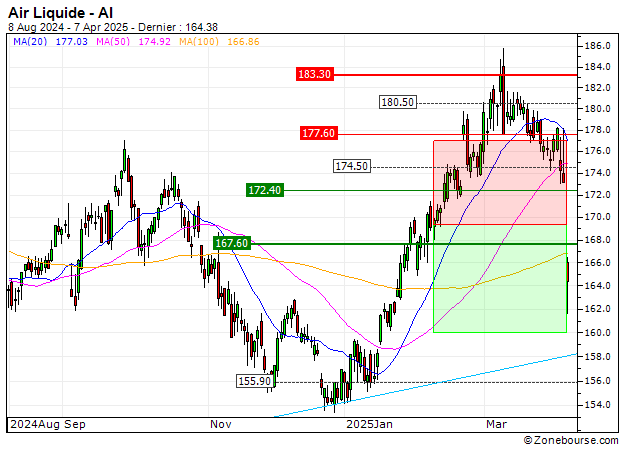Click the red 177.60 resistance label
The image size is (625, 450).
(x=320, y=134)
